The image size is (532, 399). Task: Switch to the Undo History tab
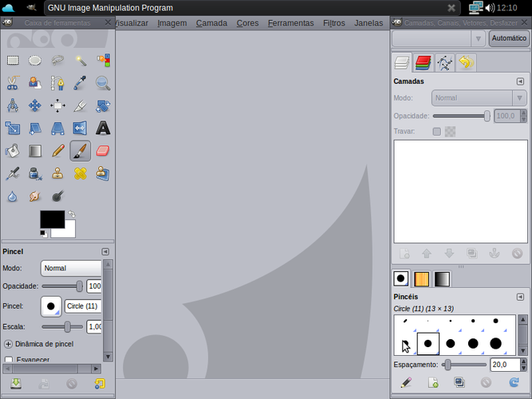point(466,63)
